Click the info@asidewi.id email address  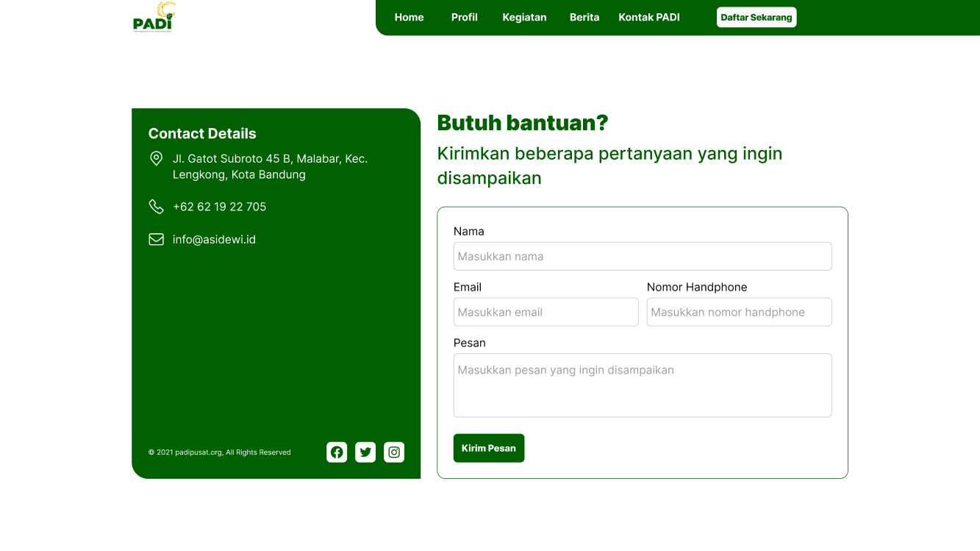click(214, 240)
